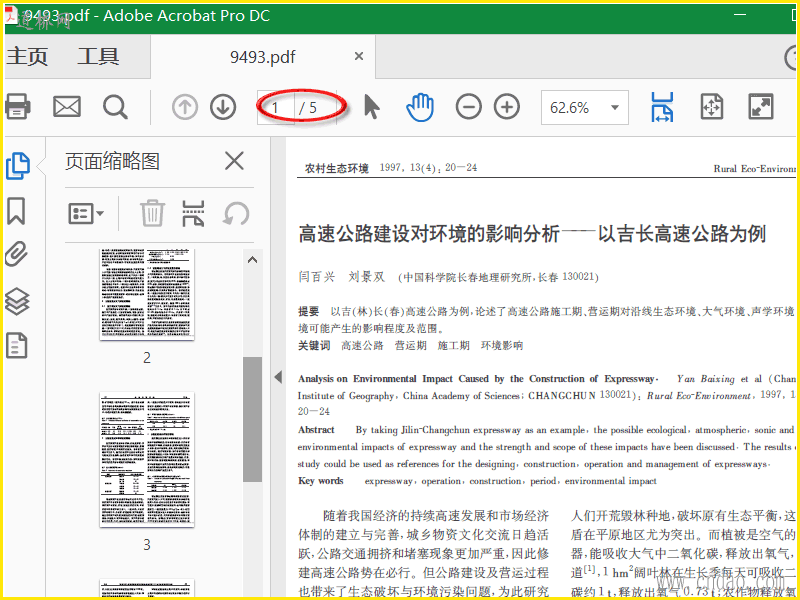
Task: Click the 页面缩略图 panel title
Action: (x=112, y=161)
